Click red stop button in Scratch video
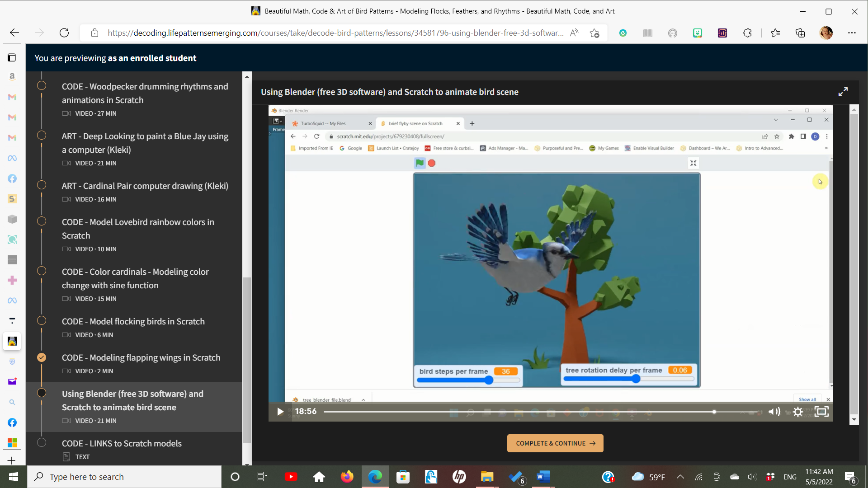 432,163
